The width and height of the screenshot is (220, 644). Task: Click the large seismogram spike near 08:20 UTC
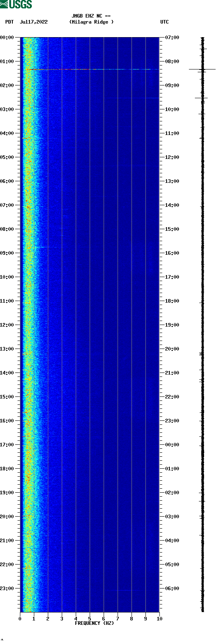click(x=202, y=69)
